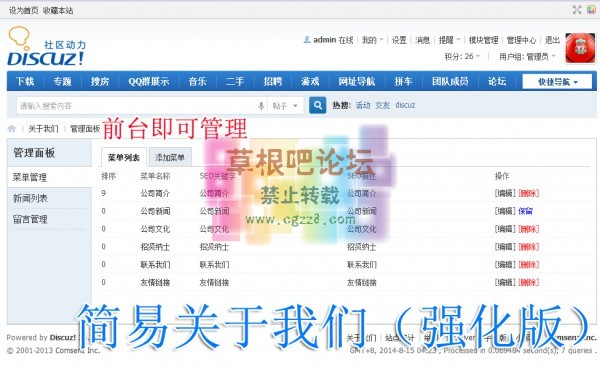This screenshot has height=371, width=600.
Task: Edit the 招贤纳士 menu row
Action: click(505, 247)
